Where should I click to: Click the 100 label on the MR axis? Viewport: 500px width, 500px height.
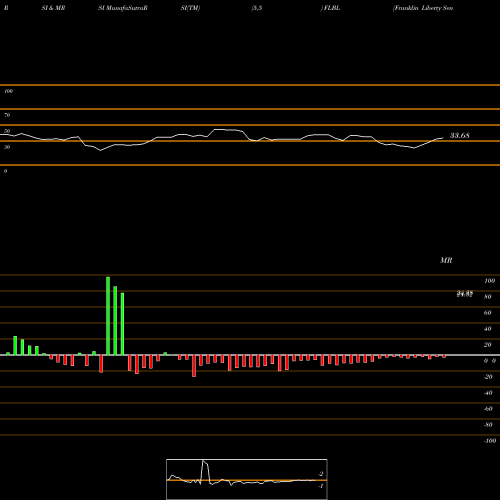tap(489, 281)
